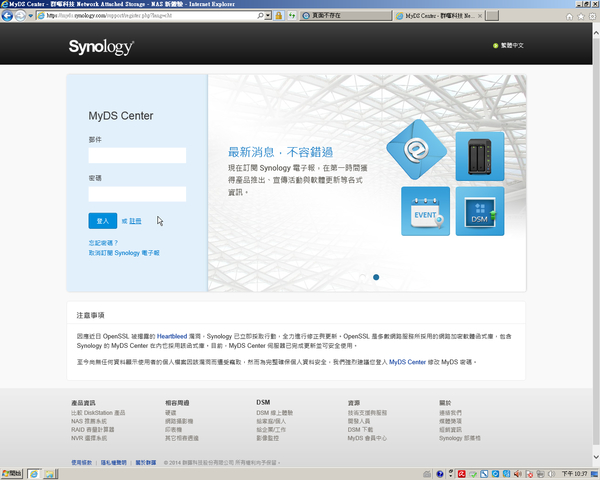Viewport: 600px width, 480px height.
Task: Open DSM 線上體驗 footer link
Action: pyautogui.click(x=274, y=413)
